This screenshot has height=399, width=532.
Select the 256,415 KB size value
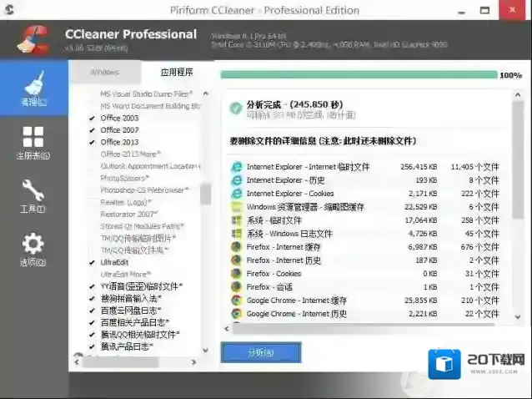(419, 167)
